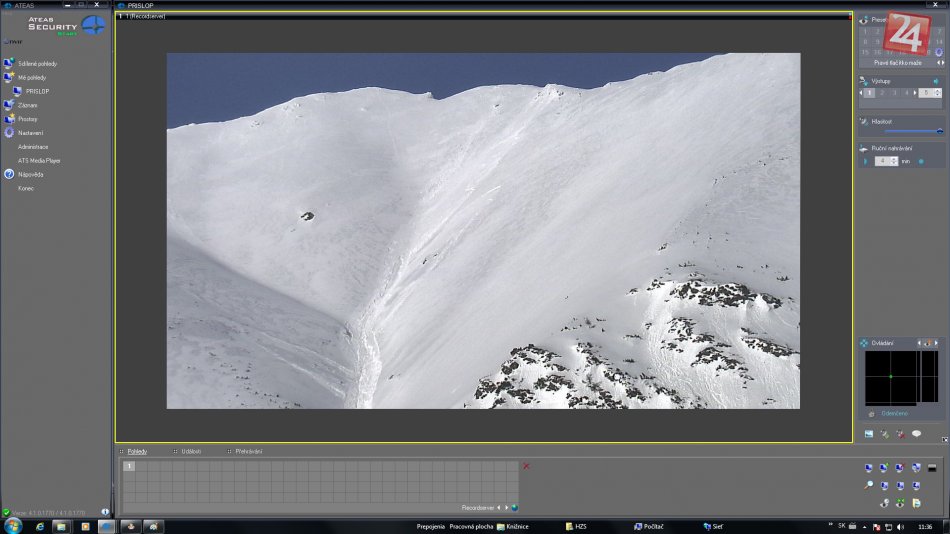Click Konec to exit the application
Image resolution: width=950 pixels, height=534 pixels.
(26, 188)
